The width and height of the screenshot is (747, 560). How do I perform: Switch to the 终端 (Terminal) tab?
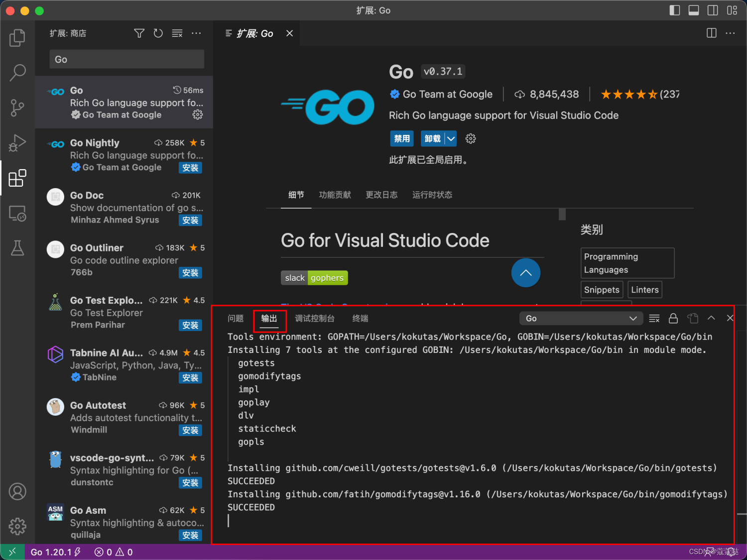[360, 319]
